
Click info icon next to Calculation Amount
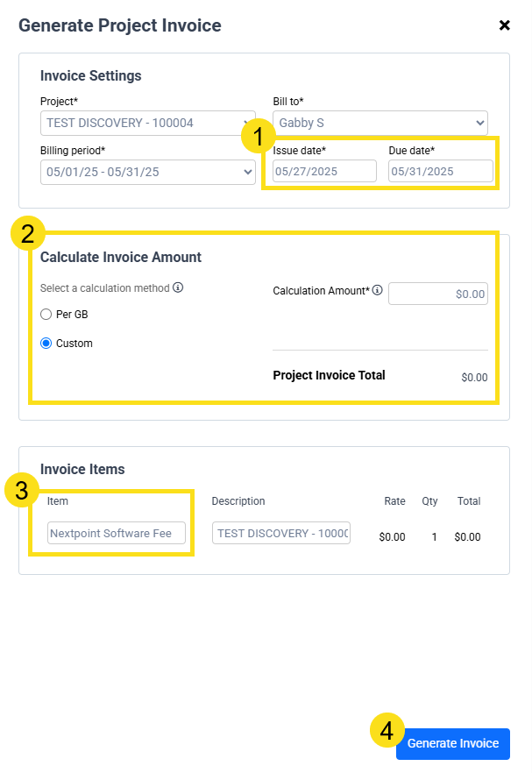(377, 290)
